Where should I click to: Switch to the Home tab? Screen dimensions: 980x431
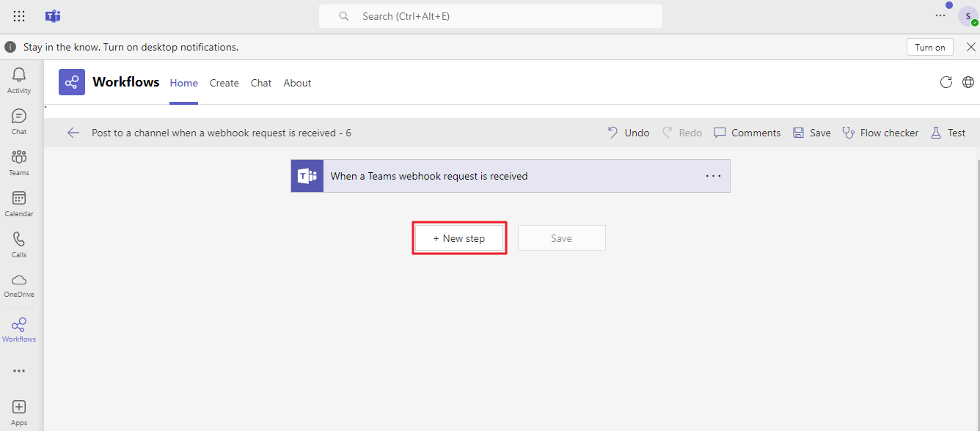[184, 83]
